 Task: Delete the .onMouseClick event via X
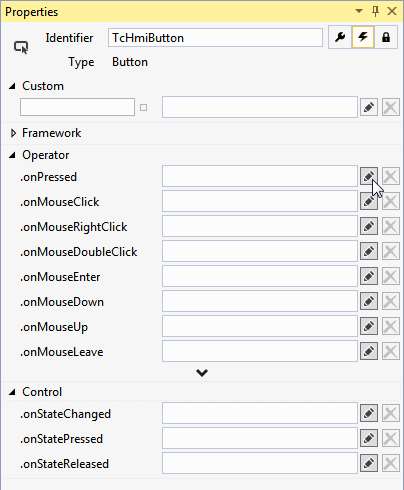391,201
